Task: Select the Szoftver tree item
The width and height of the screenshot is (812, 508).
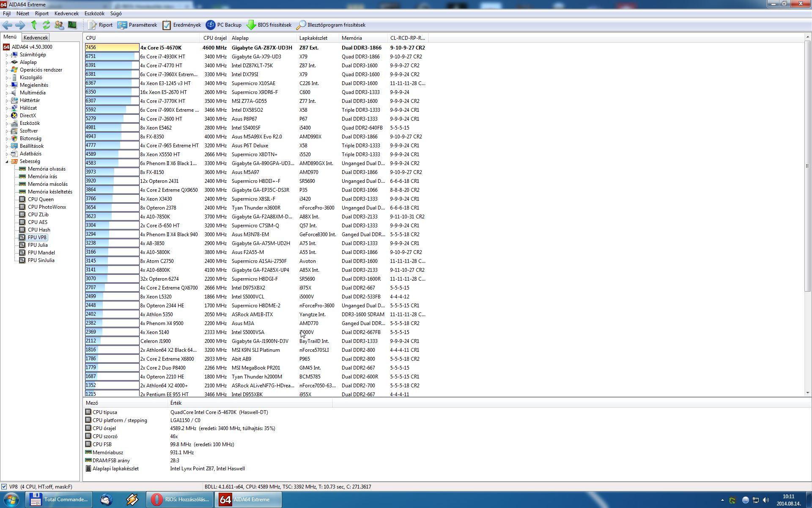Action: tap(28, 131)
